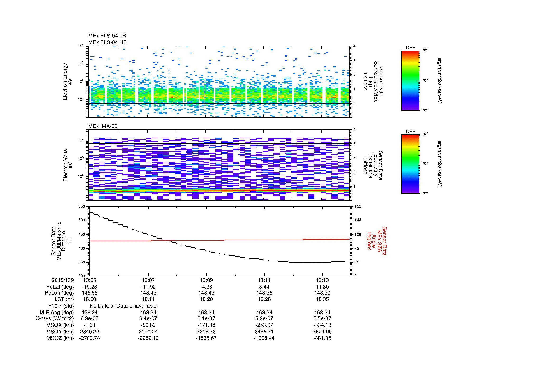The width and height of the screenshot is (555, 392).
Task: Click the MEx IMA-00 panel title
Action: (103, 126)
